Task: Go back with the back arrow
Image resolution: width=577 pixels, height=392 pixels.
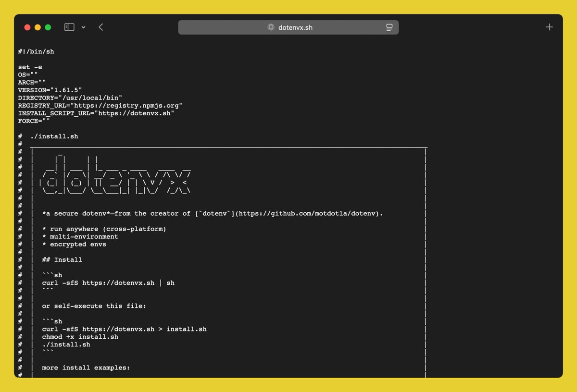Action: coord(100,27)
